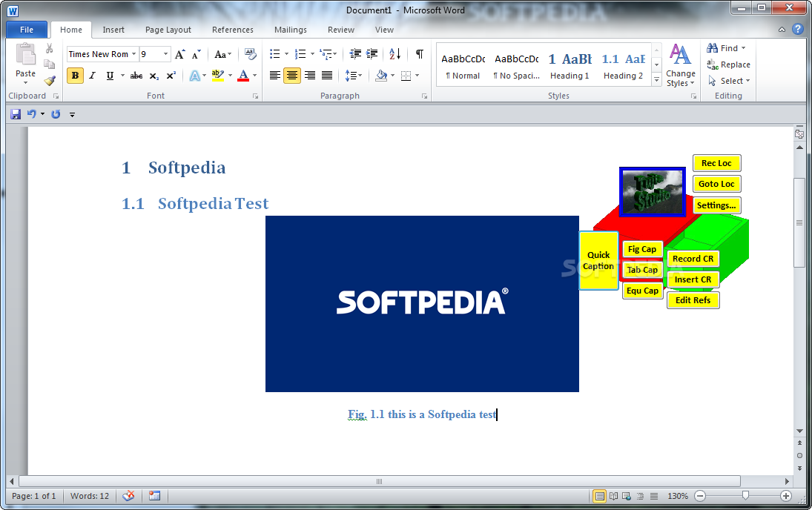
Task: Click the Decrease Indent icon
Action: pos(355,54)
